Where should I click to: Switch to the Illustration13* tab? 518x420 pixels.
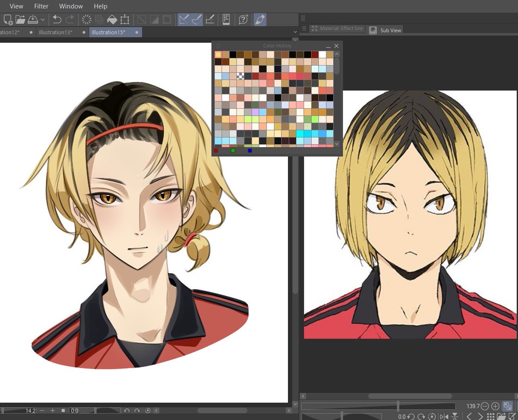click(x=55, y=32)
